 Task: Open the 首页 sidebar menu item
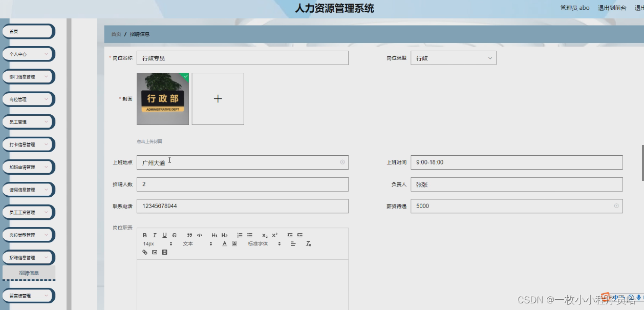pos(28,31)
